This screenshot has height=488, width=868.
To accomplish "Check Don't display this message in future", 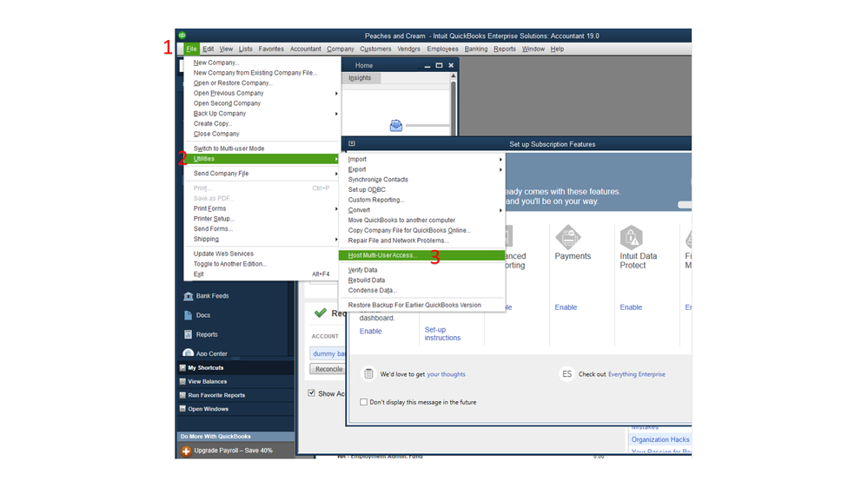I will [x=364, y=402].
